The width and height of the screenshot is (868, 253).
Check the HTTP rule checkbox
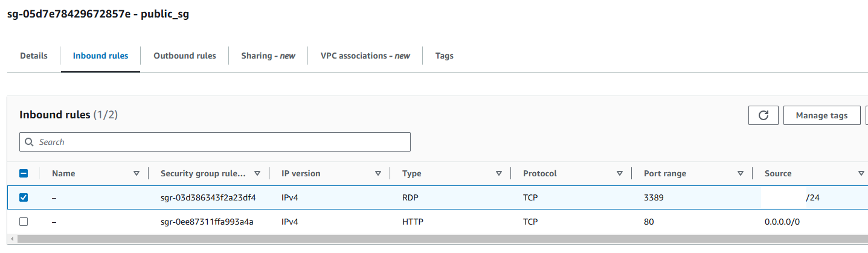(24, 222)
